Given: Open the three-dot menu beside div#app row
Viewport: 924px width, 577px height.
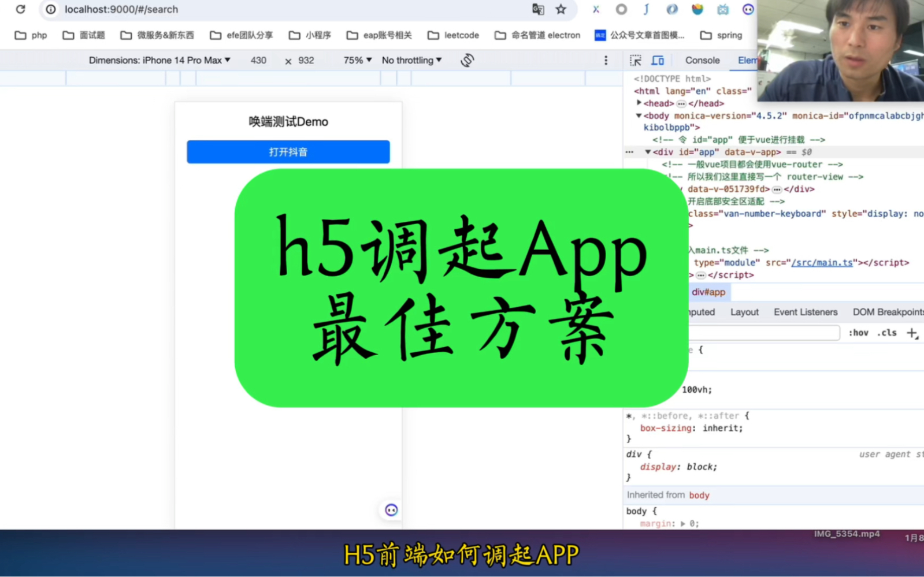Looking at the screenshot, I should coord(629,152).
